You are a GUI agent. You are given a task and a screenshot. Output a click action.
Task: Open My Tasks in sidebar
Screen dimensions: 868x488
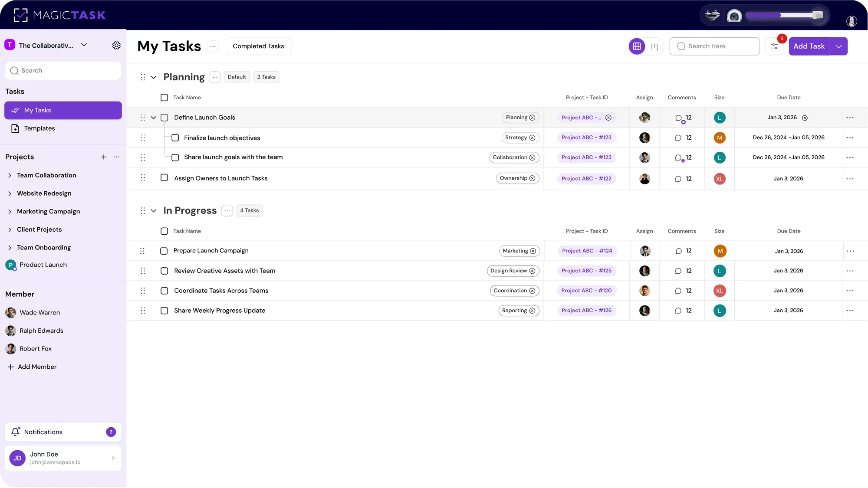coord(63,111)
